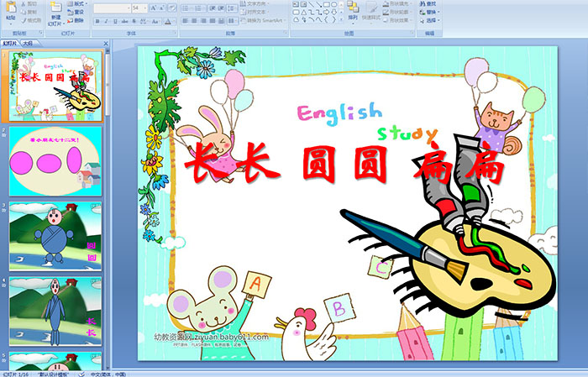The width and height of the screenshot is (588, 377).
Task: Open Shape Outline (形状轮廓) color menu
Action: (x=398, y=12)
